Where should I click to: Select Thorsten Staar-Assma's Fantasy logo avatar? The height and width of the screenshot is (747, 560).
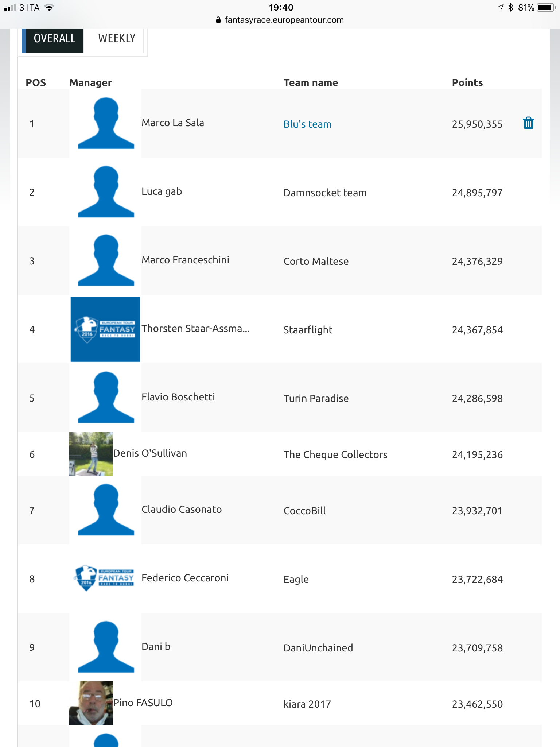click(105, 329)
